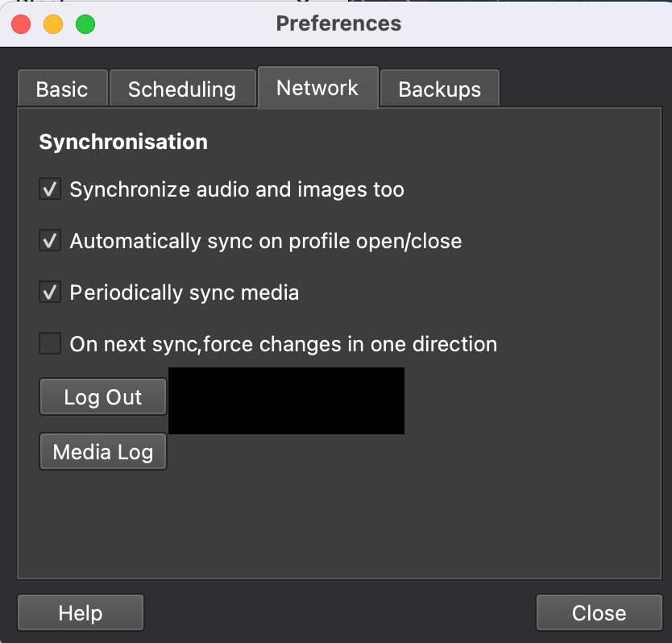
Task: Close window with the red traffic light
Action: pos(21,24)
